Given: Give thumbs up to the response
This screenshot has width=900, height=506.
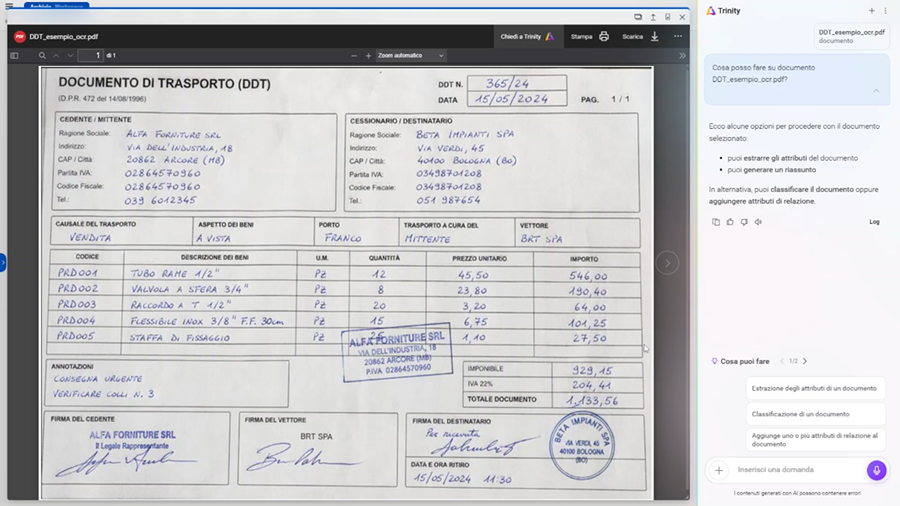Looking at the screenshot, I should tap(730, 222).
